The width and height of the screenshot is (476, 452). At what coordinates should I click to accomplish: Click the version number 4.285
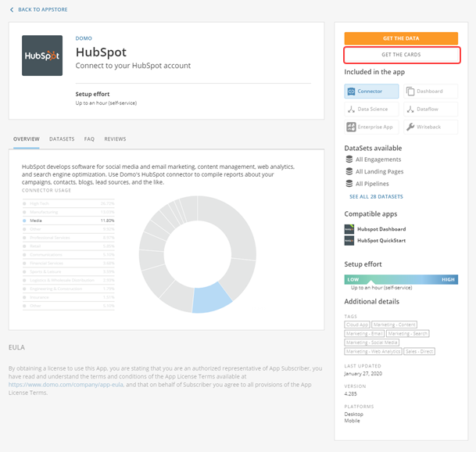(x=351, y=394)
